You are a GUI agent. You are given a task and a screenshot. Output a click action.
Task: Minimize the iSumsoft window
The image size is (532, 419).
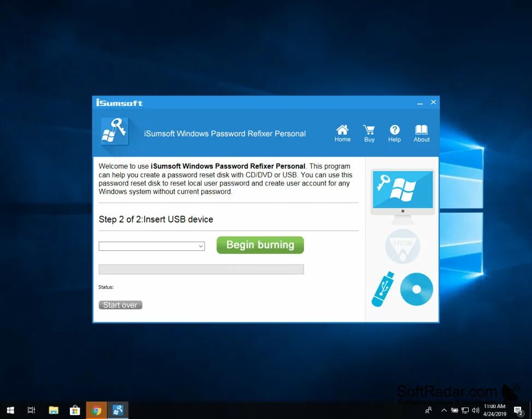420,103
